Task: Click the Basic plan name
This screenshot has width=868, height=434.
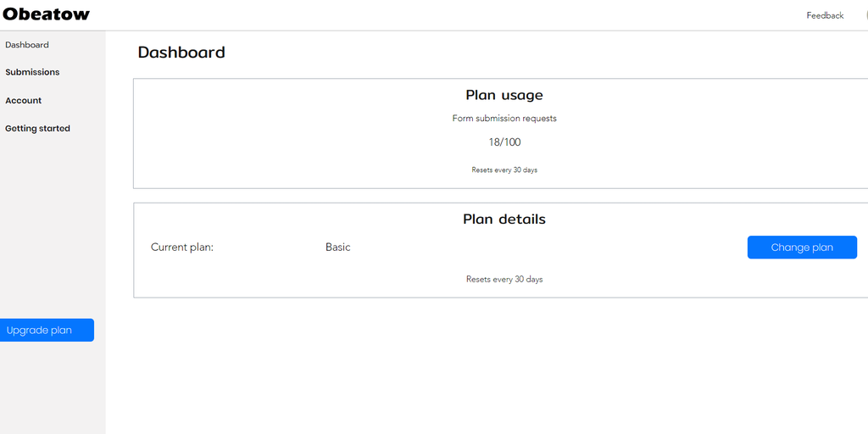Action: point(338,248)
